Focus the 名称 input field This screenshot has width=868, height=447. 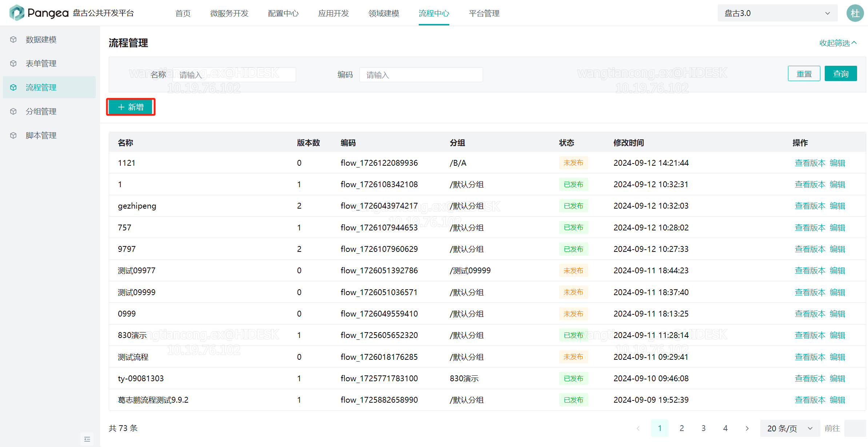tap(234, 75)
